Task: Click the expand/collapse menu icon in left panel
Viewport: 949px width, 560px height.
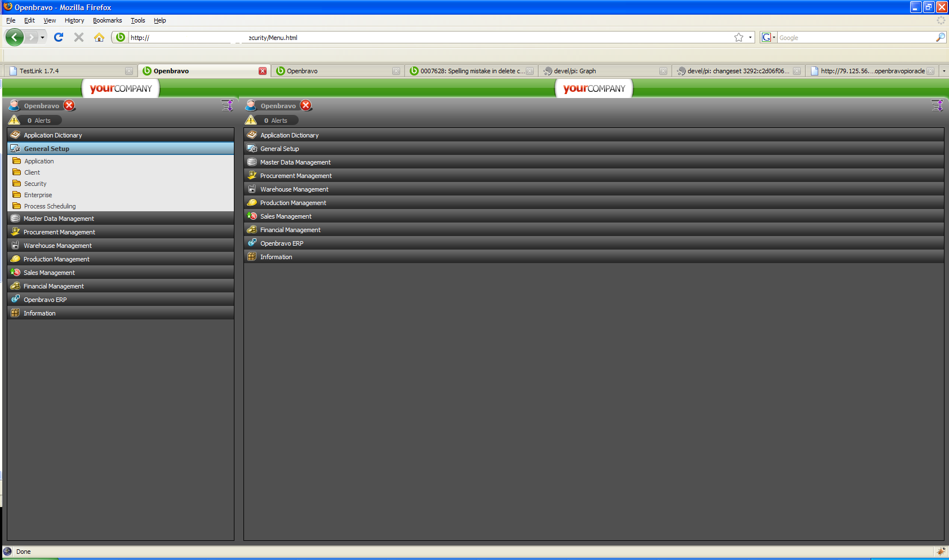Action: [227, 105]
